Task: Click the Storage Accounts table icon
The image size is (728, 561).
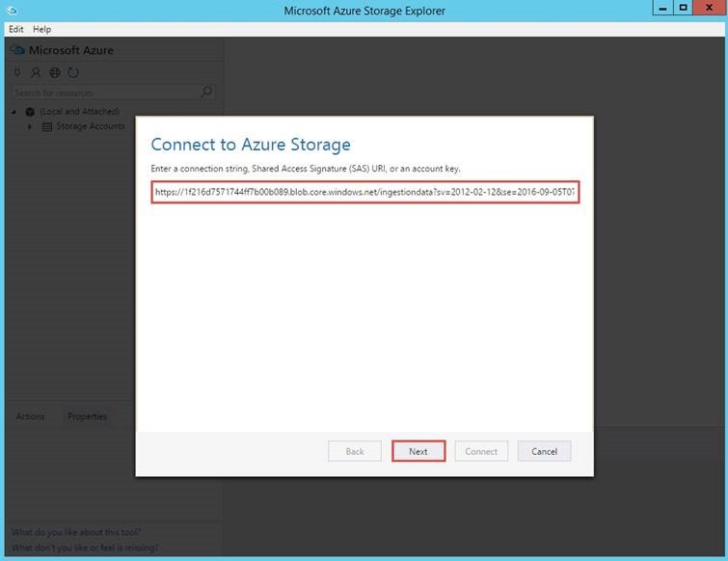Action: [x=47, y=126]
